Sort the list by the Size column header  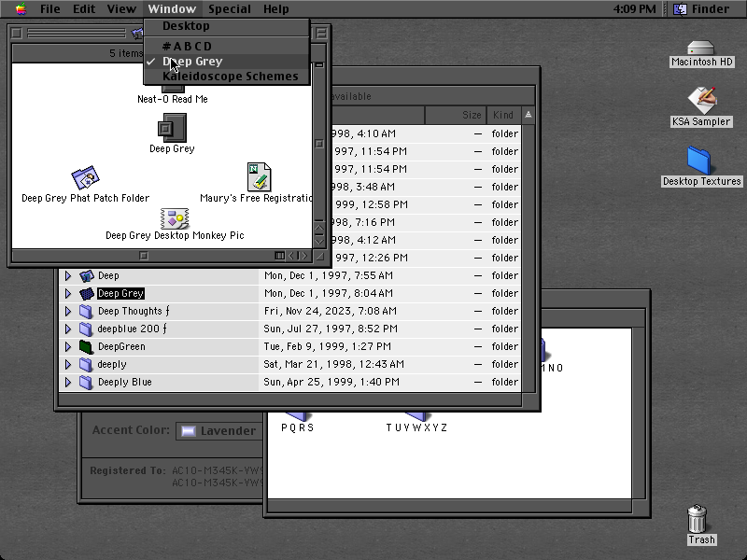pos(456,115)
